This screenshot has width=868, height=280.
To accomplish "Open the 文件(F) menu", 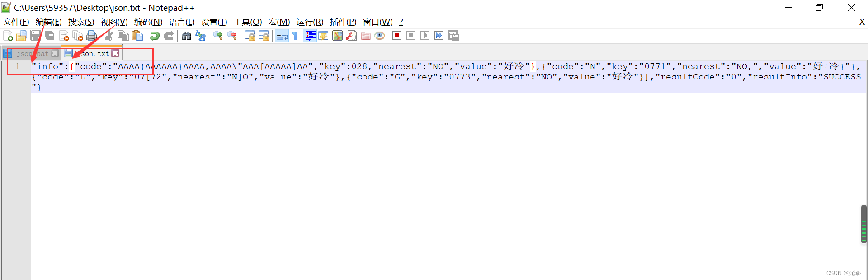I will [x=16, y=22].
